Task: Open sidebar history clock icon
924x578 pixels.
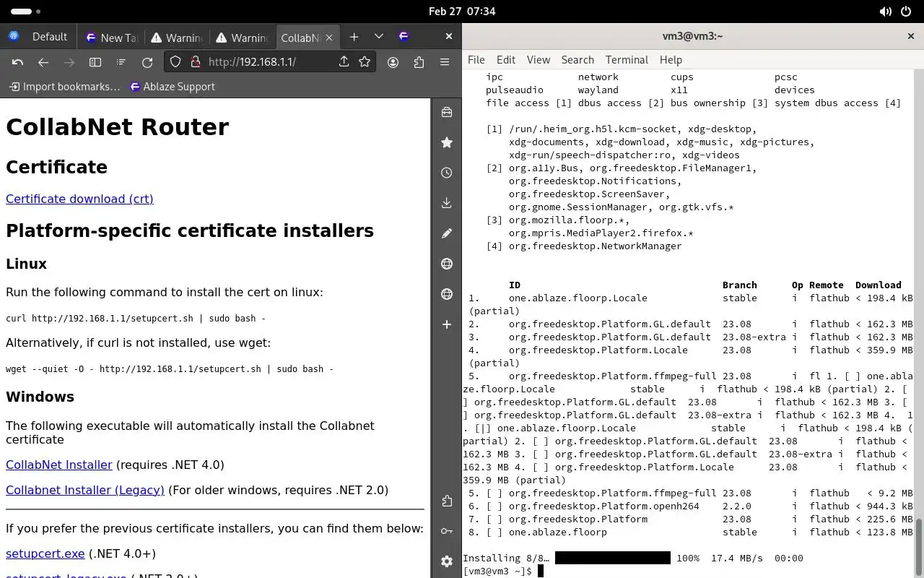Action: point(447,173)
